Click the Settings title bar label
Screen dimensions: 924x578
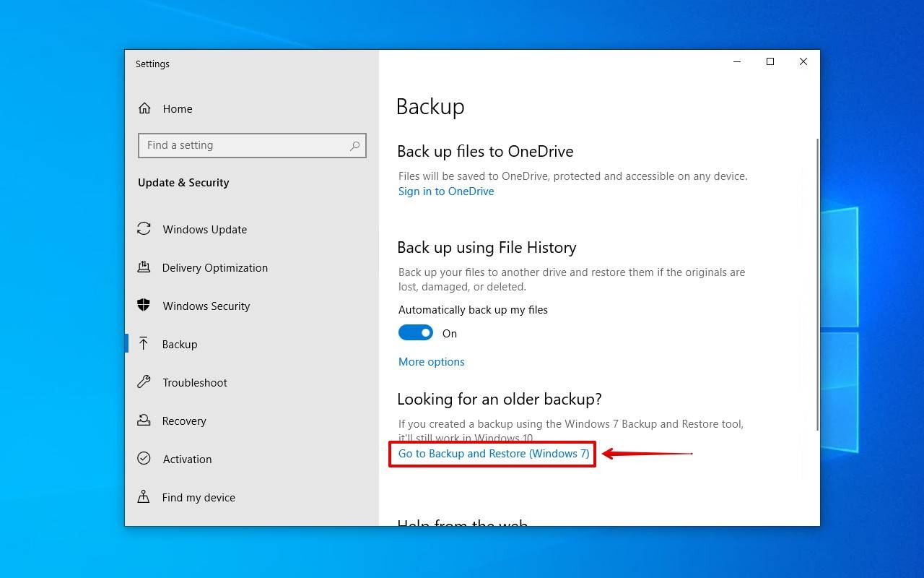[152, 64]
